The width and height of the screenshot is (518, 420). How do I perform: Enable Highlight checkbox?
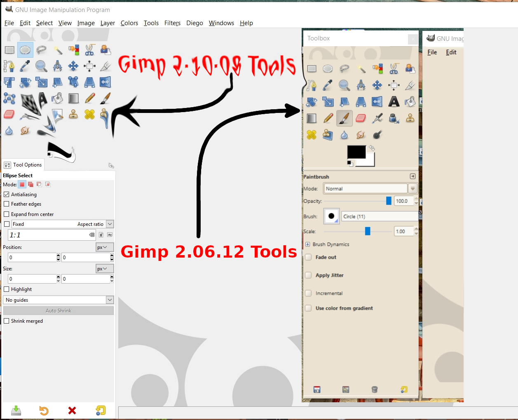pyautogui.click(x=7, y=289)
